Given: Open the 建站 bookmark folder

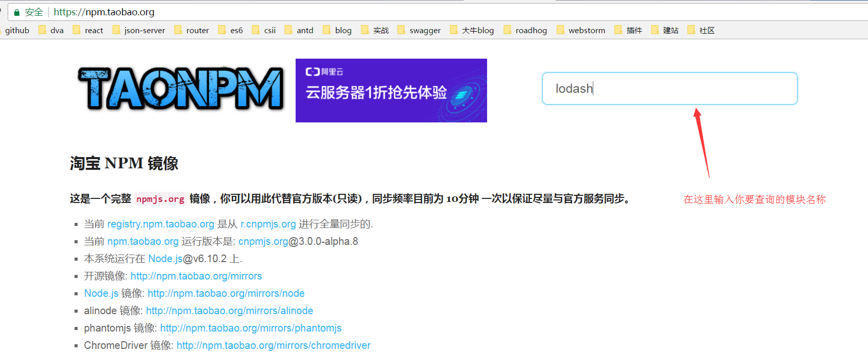Looking at the screenshot, I should [665, 30].
